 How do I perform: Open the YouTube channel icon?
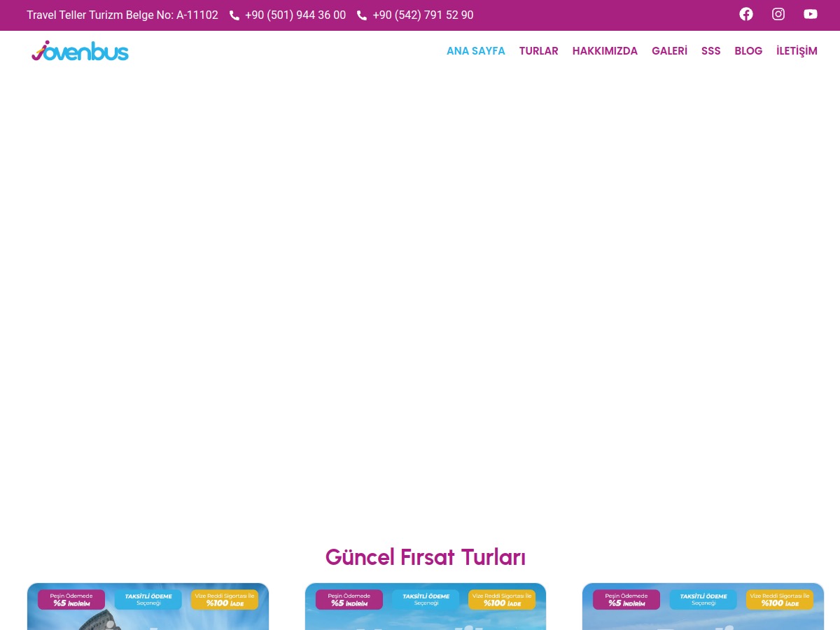point(811,14)
